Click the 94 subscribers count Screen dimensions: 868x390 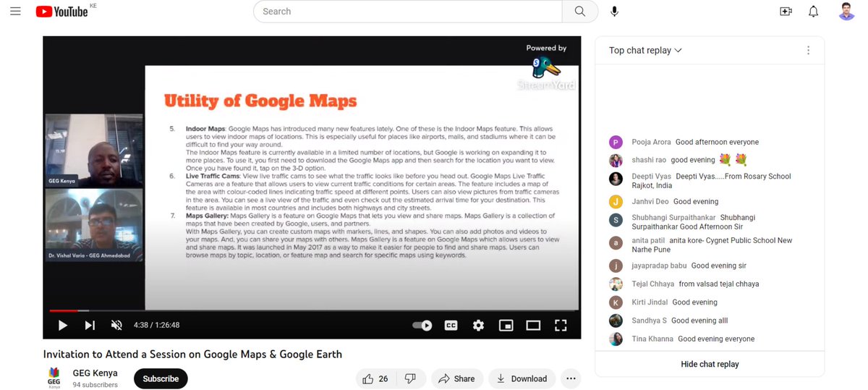pos(95,385)
